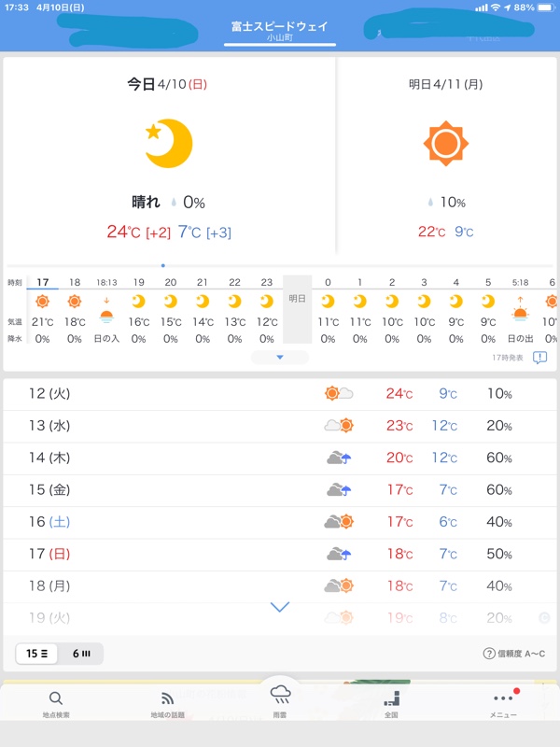Screen dimensions: 560x747
Task: Select the 16 (土) daily forecast row
Action: pyautogui.click(x=280, y=522)
